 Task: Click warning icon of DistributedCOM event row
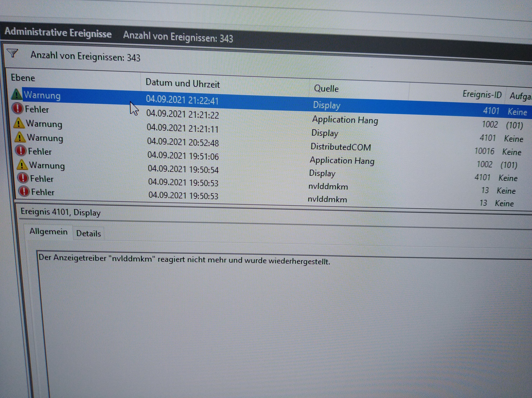tap(20, 137)
